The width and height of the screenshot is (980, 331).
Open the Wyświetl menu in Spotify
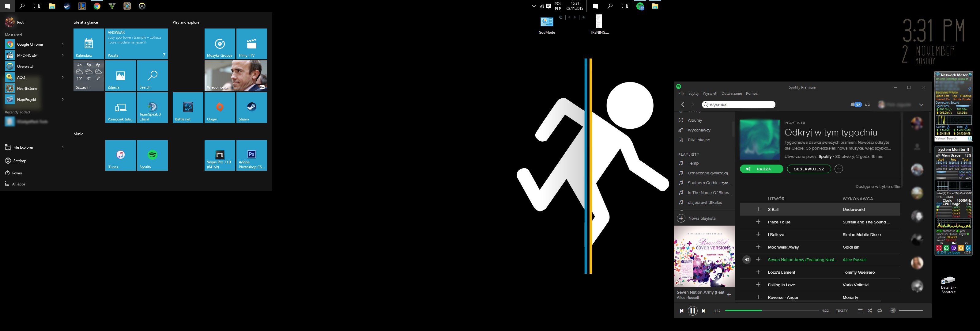[x=710, y=93]
